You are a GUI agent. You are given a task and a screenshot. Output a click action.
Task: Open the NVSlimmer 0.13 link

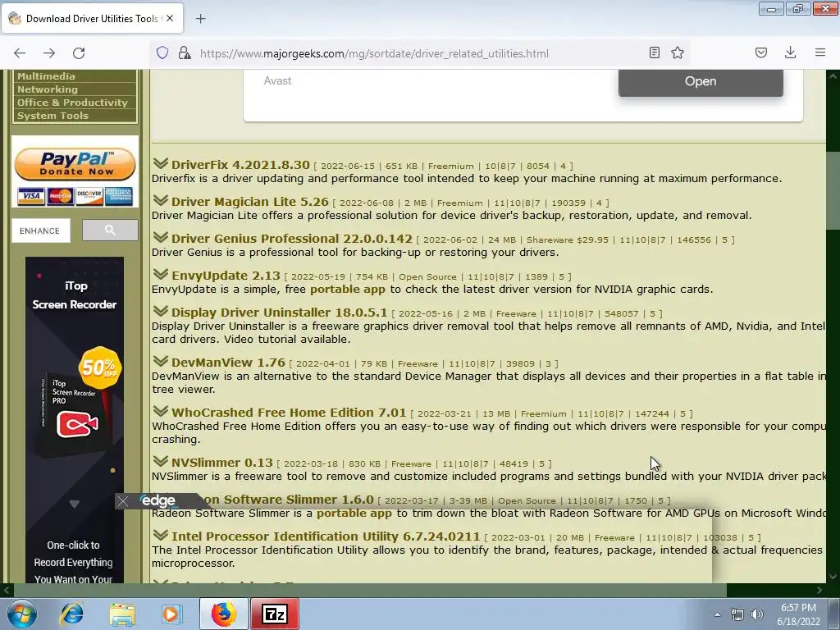(x=221, y=463)
